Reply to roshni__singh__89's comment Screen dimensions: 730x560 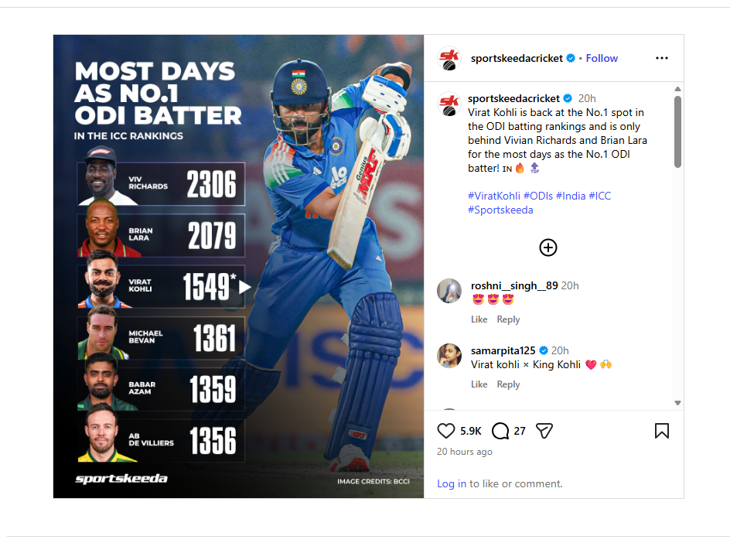click(508, 319)
